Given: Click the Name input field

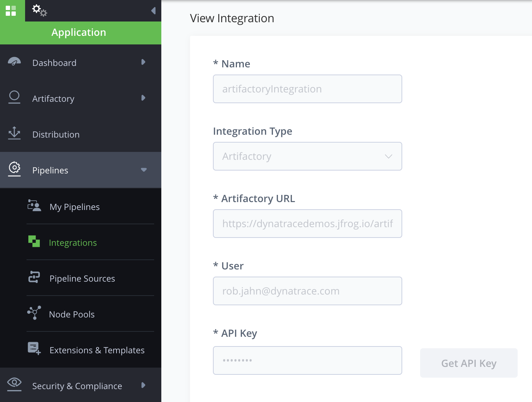Looking at the screenshot, I should tap(308, 89).
